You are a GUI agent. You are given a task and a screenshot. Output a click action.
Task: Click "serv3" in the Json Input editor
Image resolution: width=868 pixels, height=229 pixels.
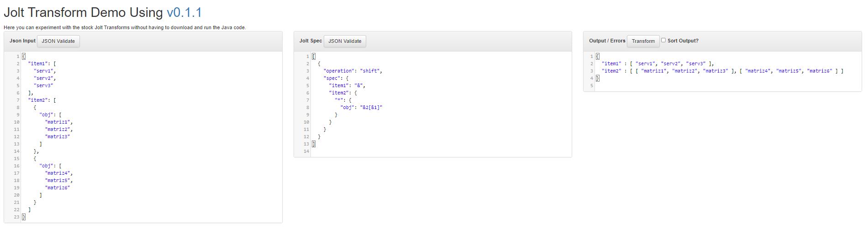[x=43, y=85]
